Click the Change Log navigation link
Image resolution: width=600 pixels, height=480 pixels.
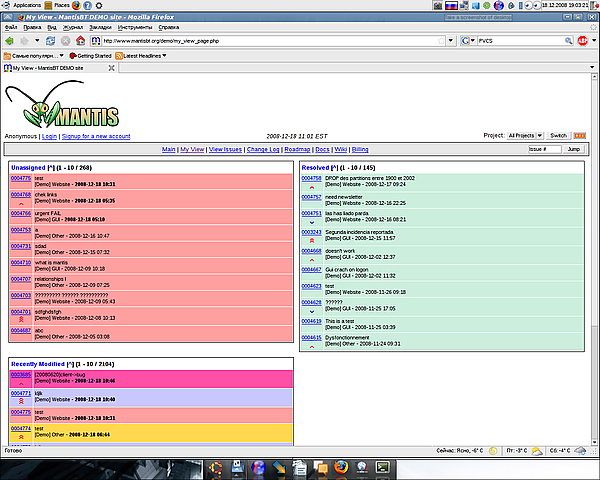tap(263, 149)
